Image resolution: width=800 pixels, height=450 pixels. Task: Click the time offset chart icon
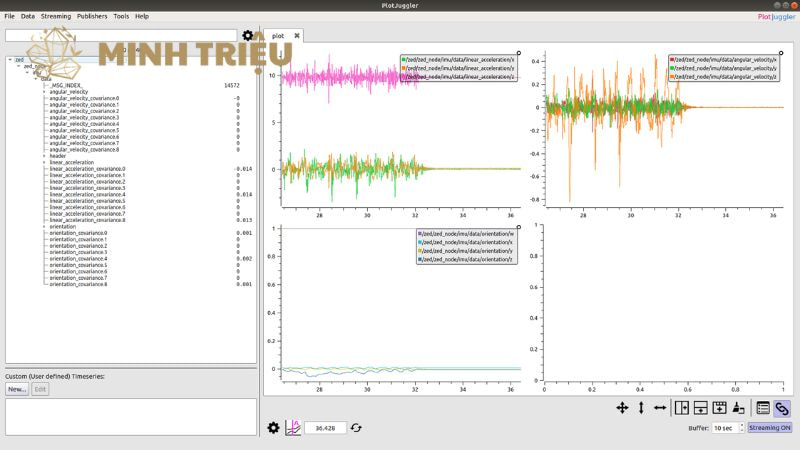tap(293, 428)
